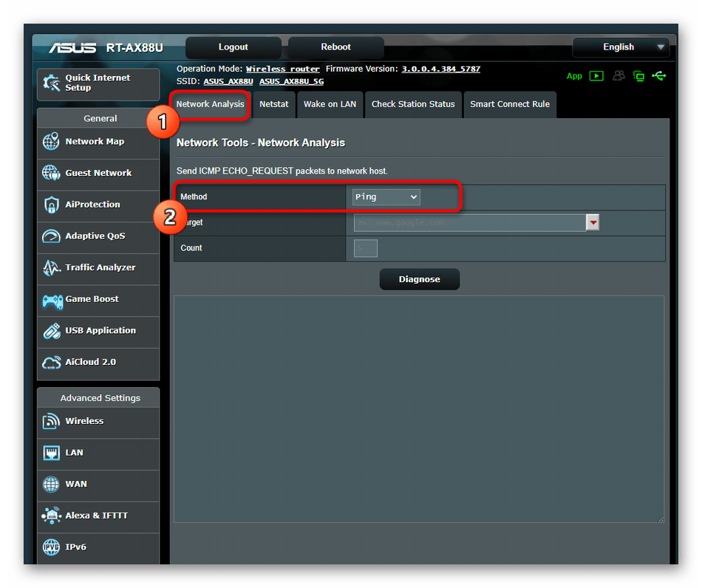The image size is (702, 588).
Task: Click the ASUS_AX88U_5G SSID link
Action: coord(291,81)
